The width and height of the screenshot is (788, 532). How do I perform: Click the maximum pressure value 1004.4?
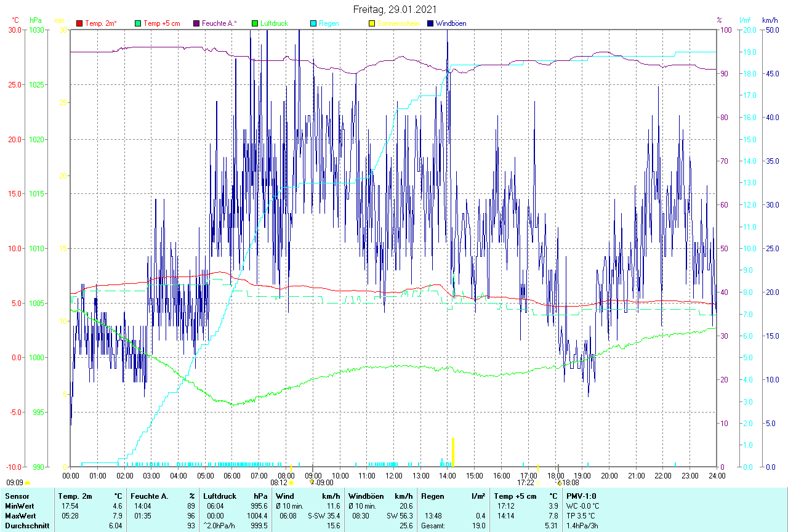point(257,516)
